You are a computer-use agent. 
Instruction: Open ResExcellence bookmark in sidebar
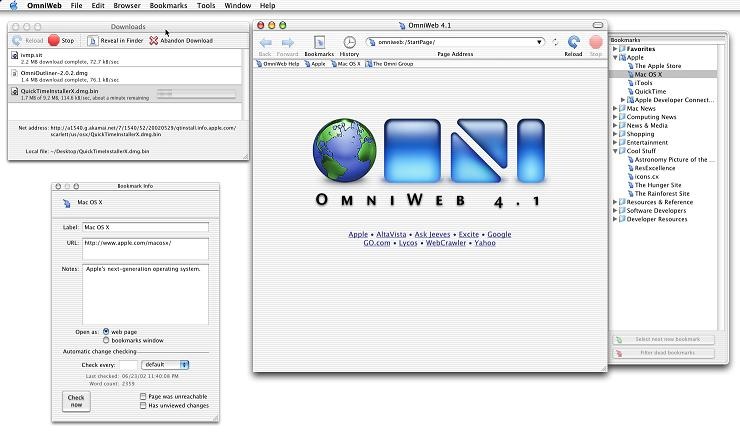click(655, 168)
